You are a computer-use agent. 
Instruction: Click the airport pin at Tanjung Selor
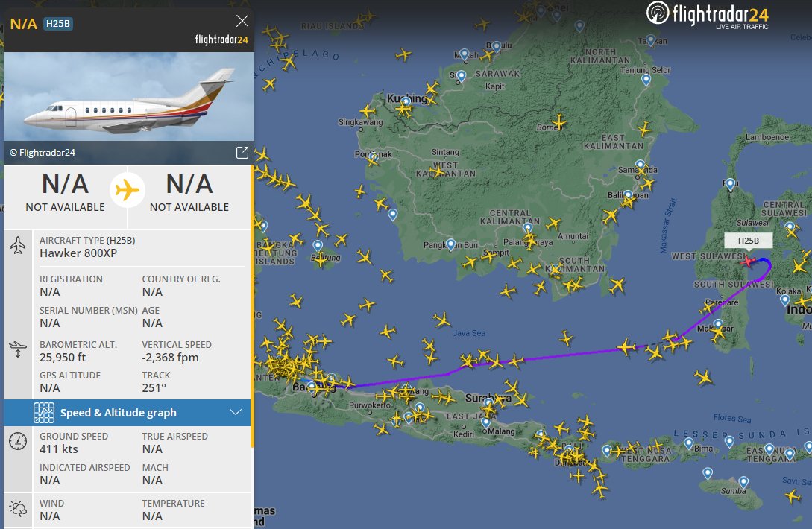[x=646, y=79]
